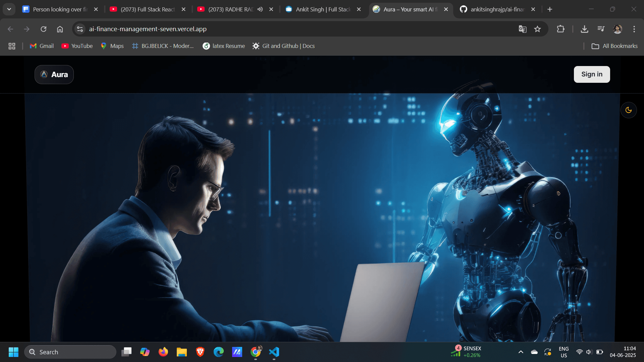The image size is (644, 362).
Task: Open media controls icon in toolbar
Action: click(601, 29)
